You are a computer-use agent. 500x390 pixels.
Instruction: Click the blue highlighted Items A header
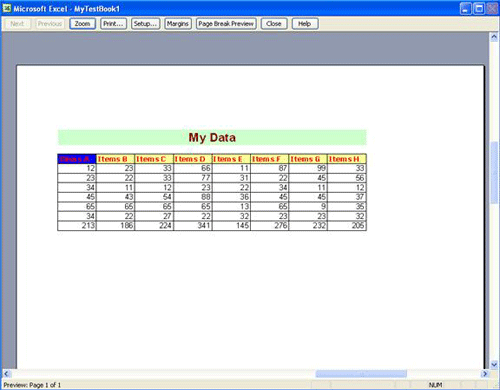(x=77, y=159)
